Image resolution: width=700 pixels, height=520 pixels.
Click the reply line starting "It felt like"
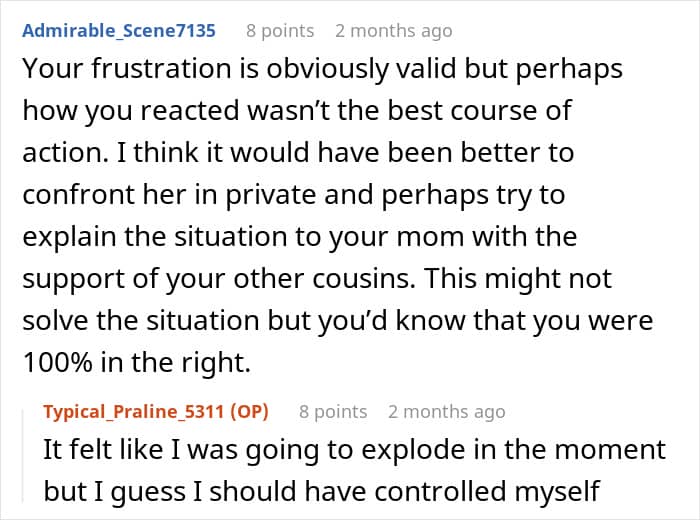(x=354, y=451)
